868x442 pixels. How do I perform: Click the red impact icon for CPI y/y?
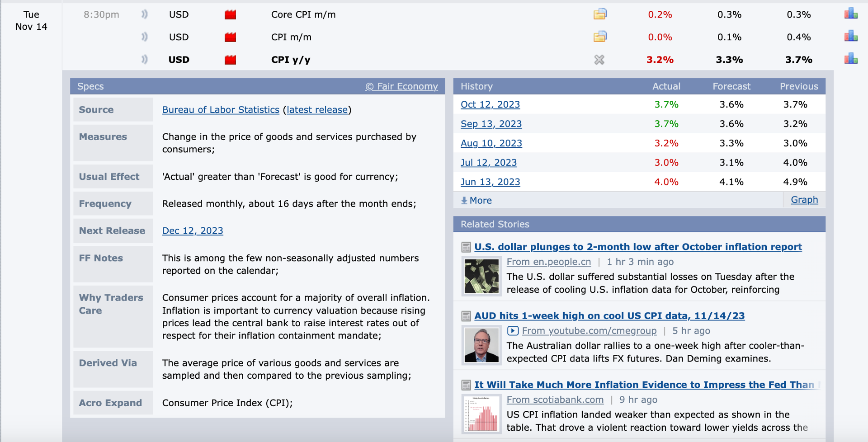point(230,60)
